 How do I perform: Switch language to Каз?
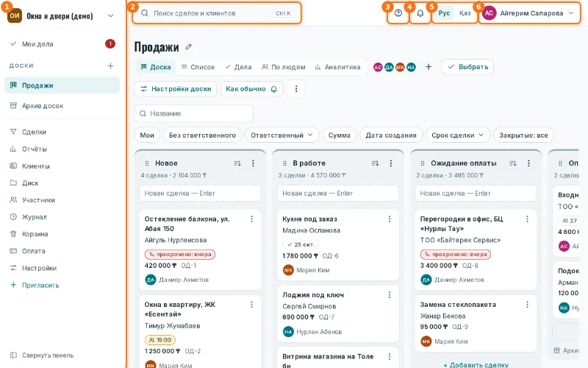coord(465,13)
